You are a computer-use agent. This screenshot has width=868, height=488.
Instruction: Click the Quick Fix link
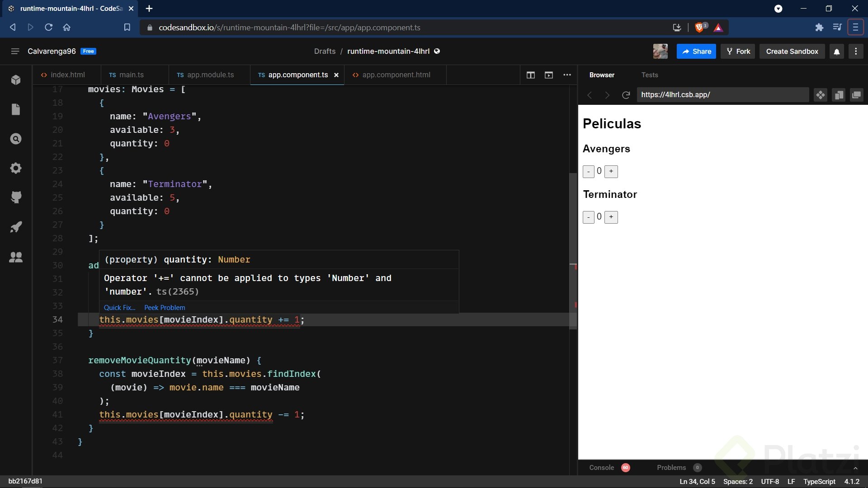tap(119, 308)
